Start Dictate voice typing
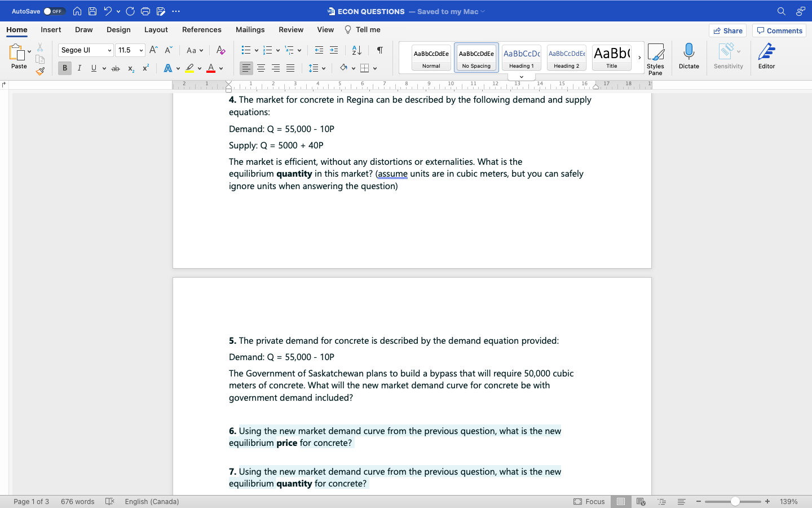 pyautogui.click(x=689, y=56)
